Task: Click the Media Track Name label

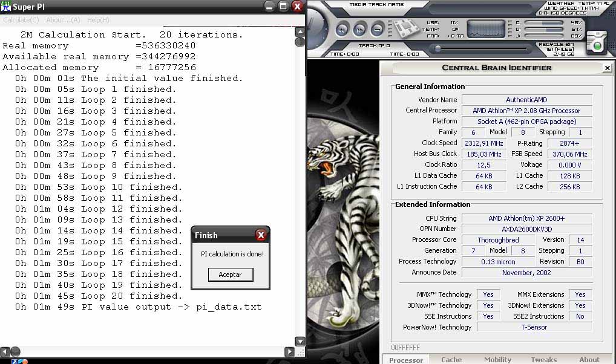Action: [376, 5]
